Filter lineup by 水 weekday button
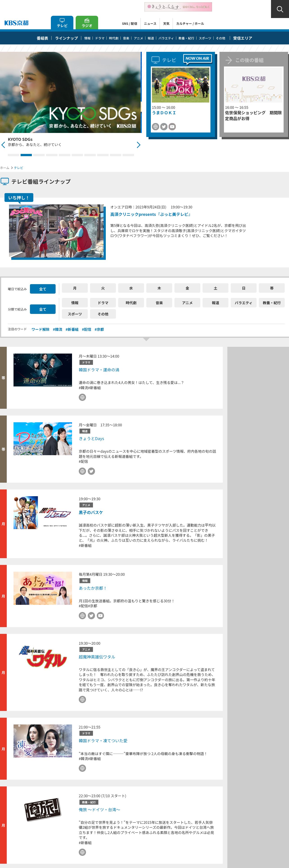The width and height of the screenshot is (289, 868). point(131,288)
